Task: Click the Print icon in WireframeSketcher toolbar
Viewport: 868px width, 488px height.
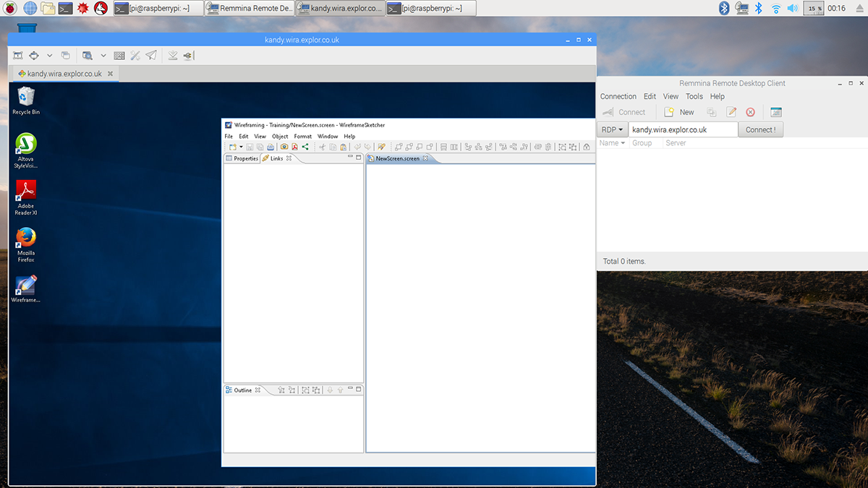Action: 270,147
